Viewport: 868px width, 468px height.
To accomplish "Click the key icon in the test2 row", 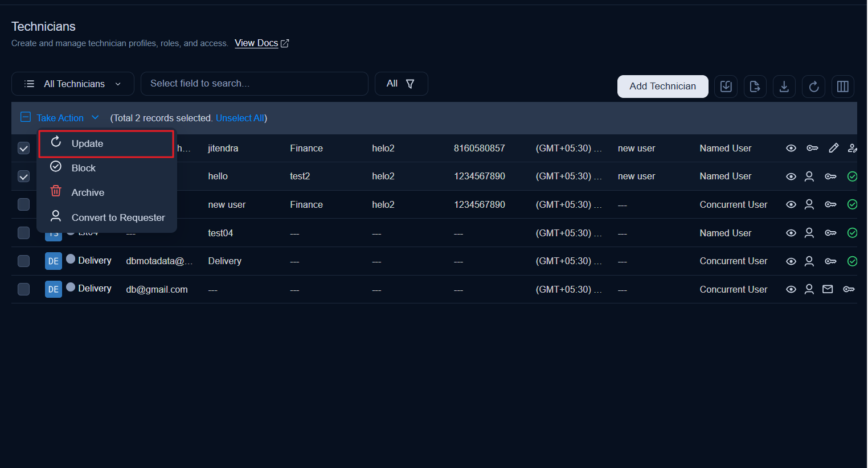I will 830,176.
